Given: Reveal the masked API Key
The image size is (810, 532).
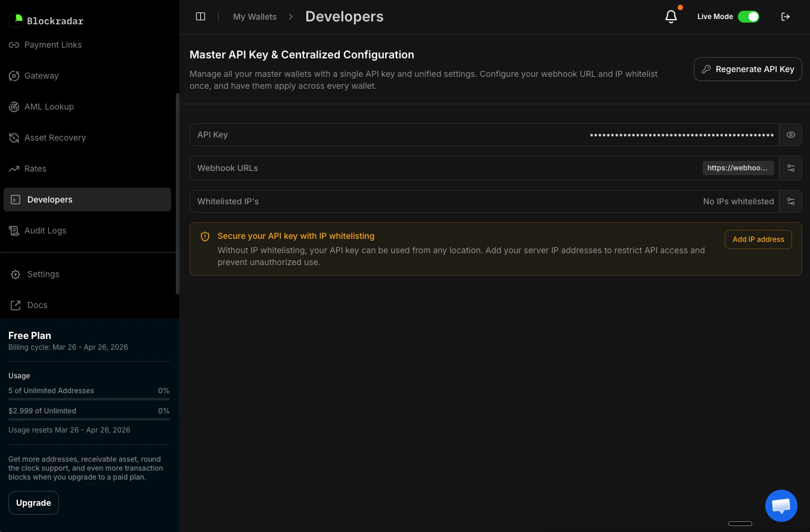Looking at the screenshot, I should 791,135.
